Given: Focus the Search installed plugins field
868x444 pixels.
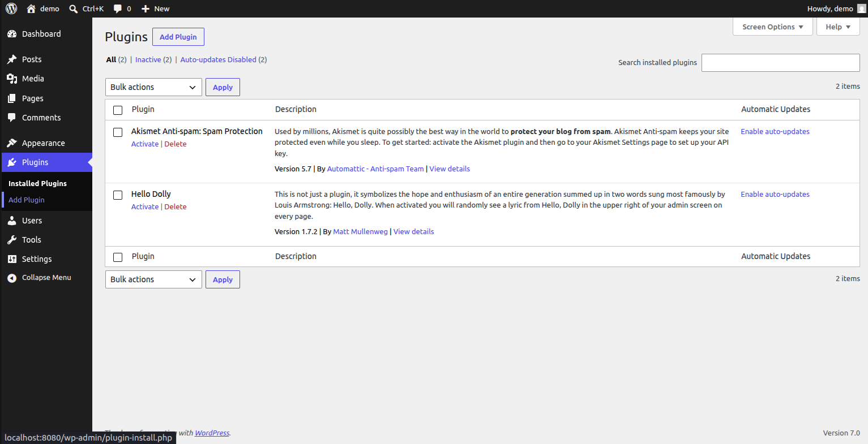Looking at the screenshot, I should click(781, 63).
